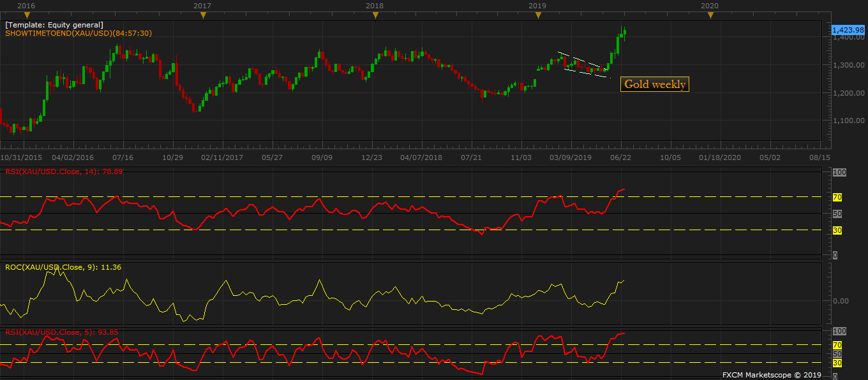This screenshot has width=868, height=380.
Task: Click the 12/23 date axis label
Action: pyautogui.click(x=372, y=157)
